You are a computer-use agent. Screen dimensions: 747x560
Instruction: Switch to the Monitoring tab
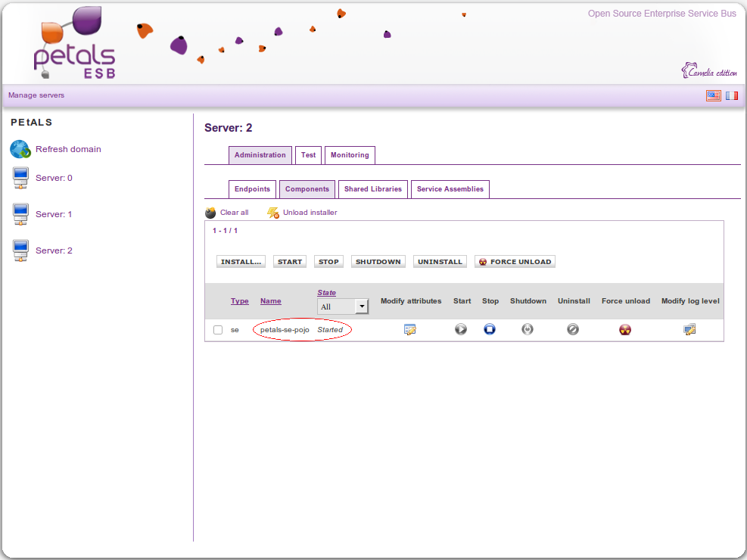(350, 155)
